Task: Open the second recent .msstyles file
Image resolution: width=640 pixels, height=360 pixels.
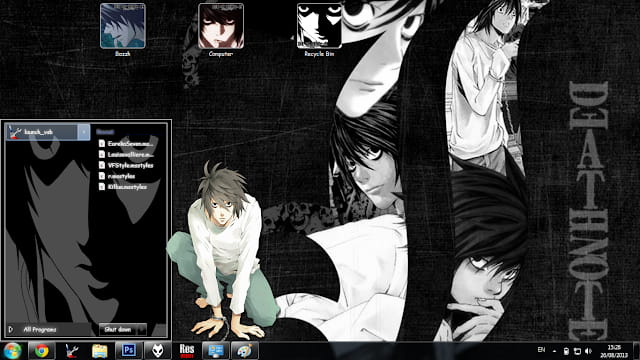Action: [126, 154]
